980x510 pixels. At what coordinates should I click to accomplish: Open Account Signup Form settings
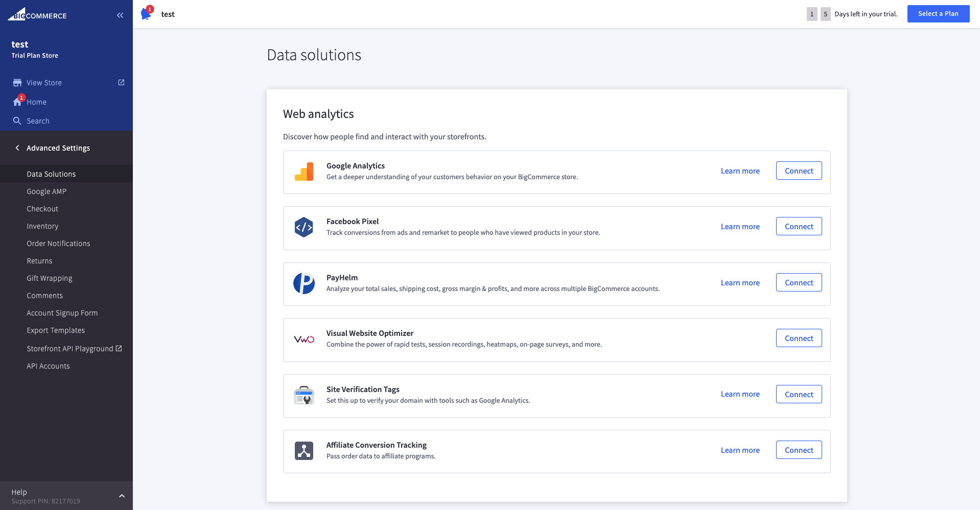[62, 313]
